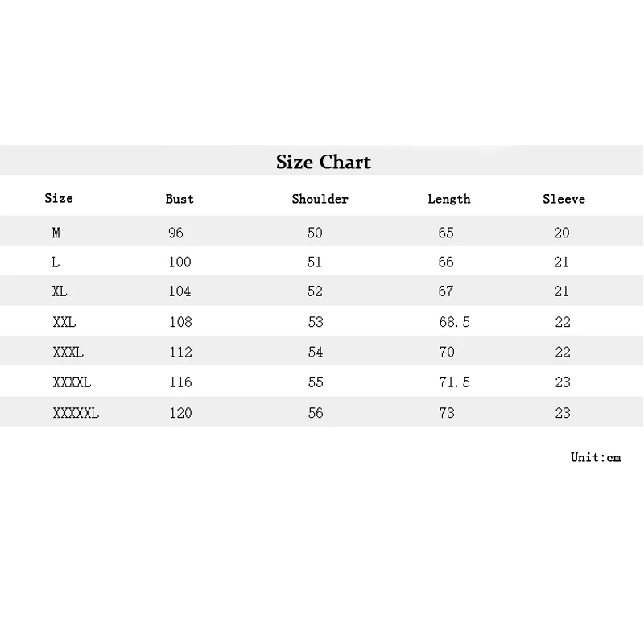
Task: Click the XXXXXL size row label
Action: 76,413
